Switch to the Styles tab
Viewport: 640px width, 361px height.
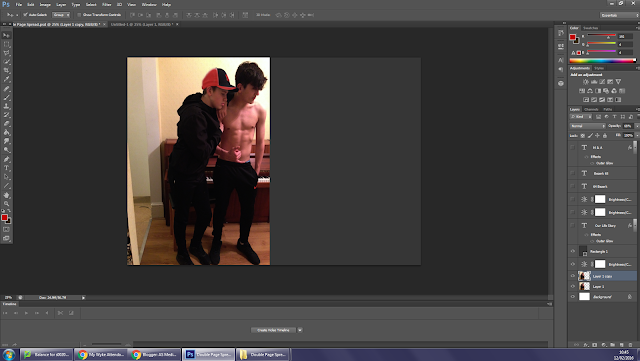point(599,68)
